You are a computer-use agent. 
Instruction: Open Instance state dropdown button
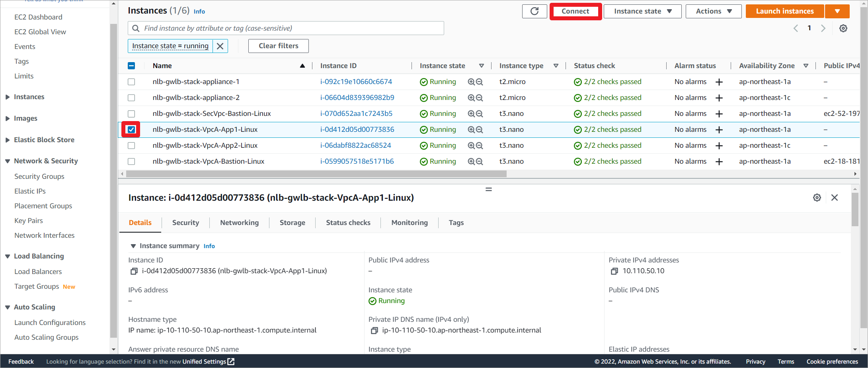point(642,11)
